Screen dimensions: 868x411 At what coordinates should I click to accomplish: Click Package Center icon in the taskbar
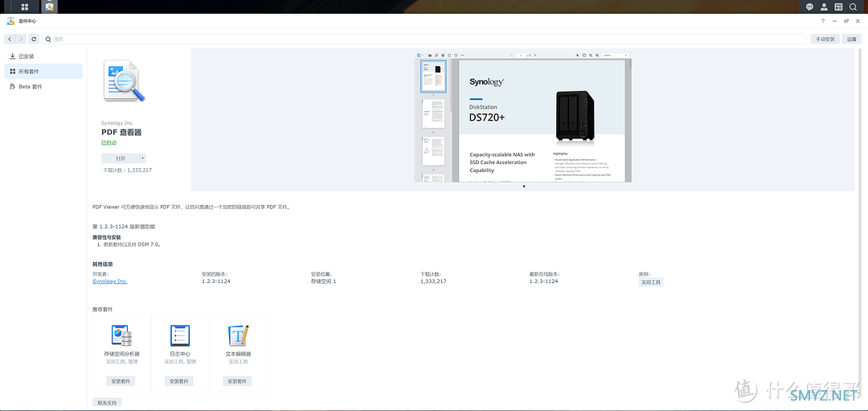tap(49, 7)
